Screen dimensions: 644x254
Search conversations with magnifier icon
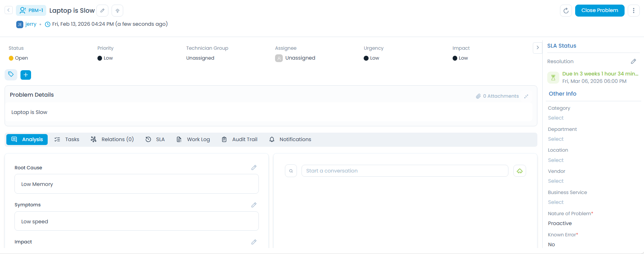[x=291, y=171]
